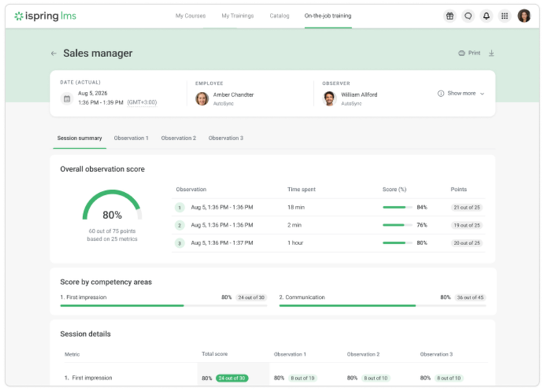This screenshot has width=544, height=392.
Task: Click the Print button
Action: tap(469, 53)
